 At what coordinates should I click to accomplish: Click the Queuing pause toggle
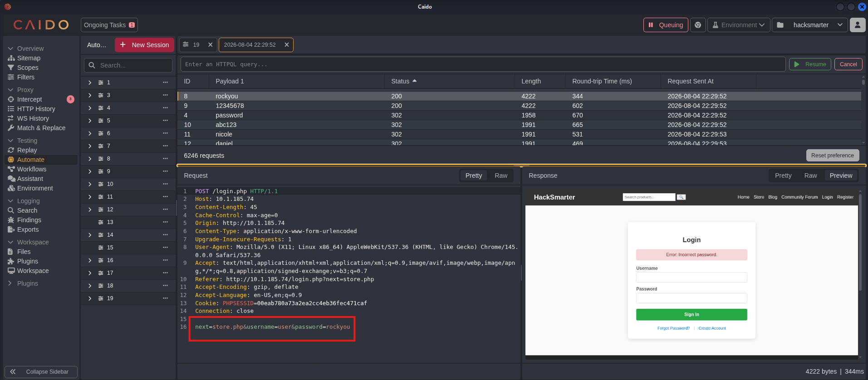(666, 25)
